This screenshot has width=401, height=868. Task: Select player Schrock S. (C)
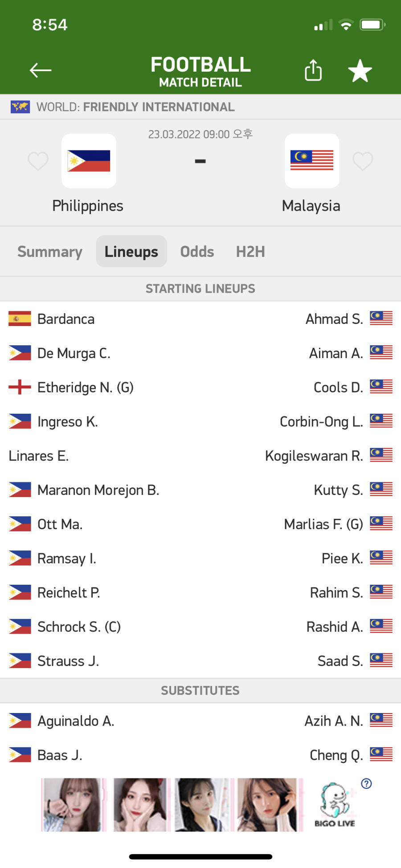(79, 627)
